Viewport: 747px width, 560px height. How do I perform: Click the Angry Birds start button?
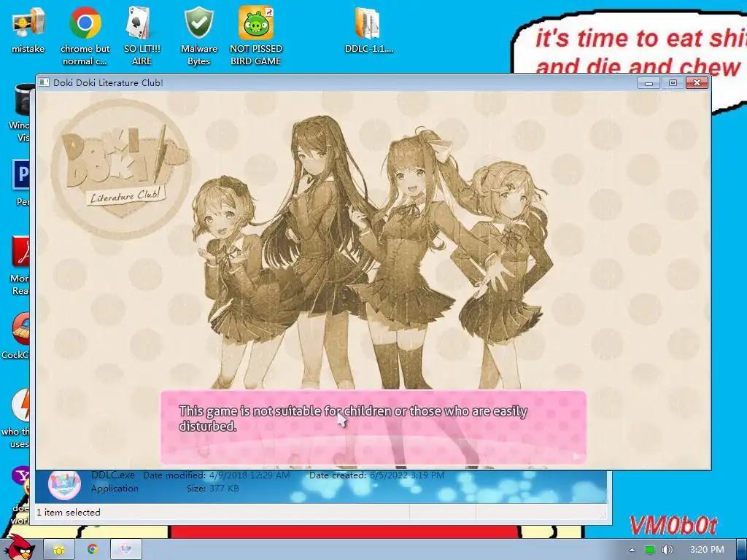click(x=19, y=548)
